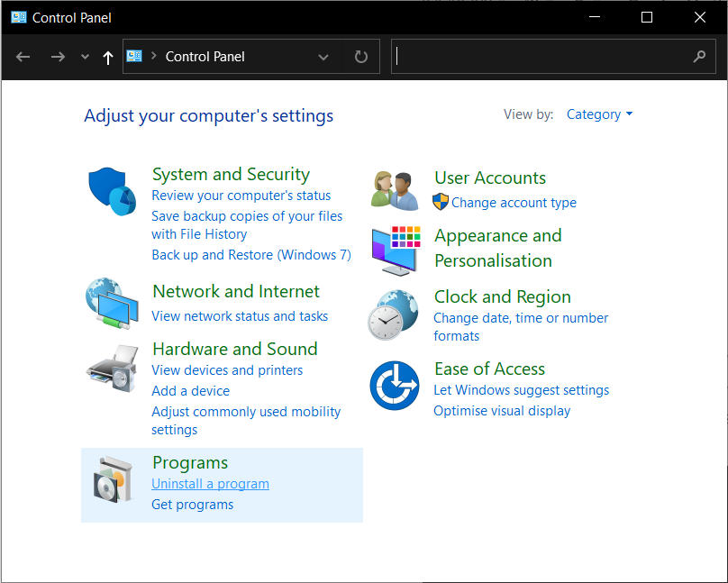Select Optimise visual display

502,411
